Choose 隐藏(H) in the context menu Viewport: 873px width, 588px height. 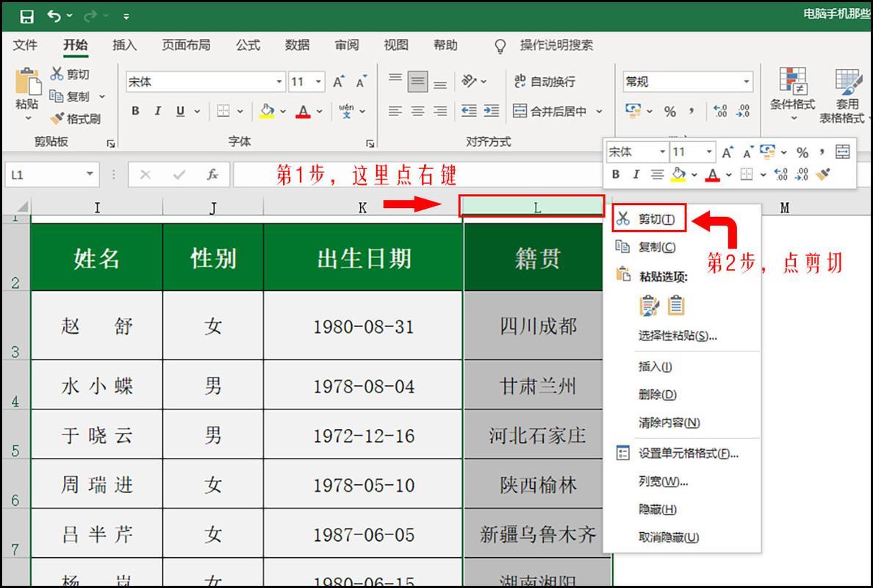pyautogui.click(x=682, y=509)
